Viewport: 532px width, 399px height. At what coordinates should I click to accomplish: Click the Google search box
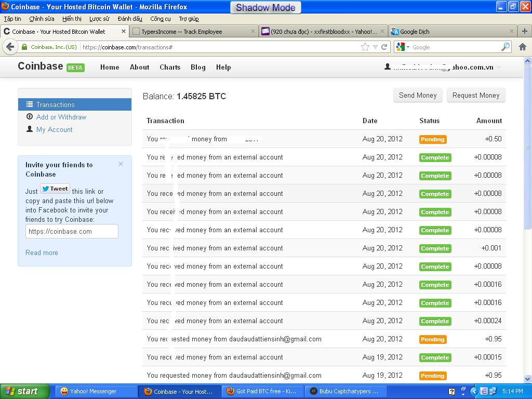coord(455,47)
